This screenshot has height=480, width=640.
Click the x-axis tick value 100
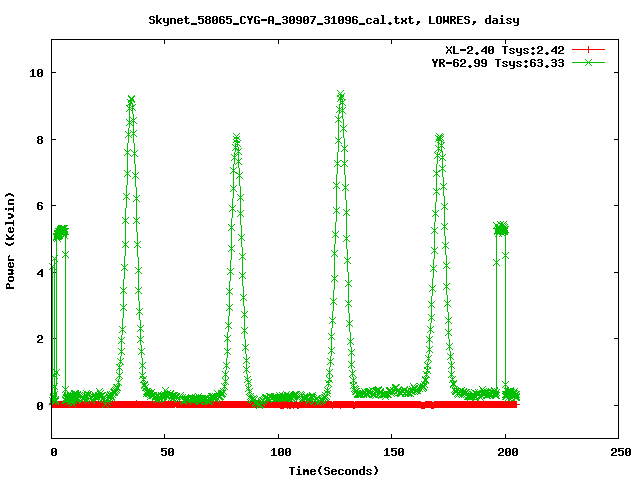tap(281, 452)
